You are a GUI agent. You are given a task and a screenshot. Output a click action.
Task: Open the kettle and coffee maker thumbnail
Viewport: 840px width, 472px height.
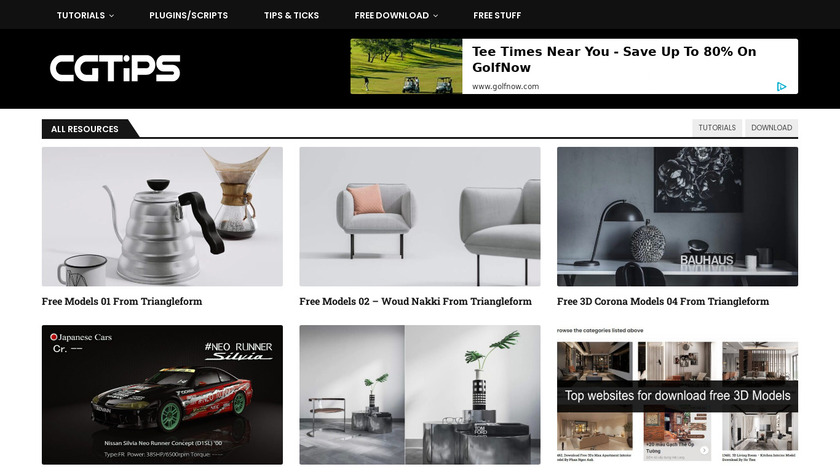pyautogui.click(x=162, y=216)
